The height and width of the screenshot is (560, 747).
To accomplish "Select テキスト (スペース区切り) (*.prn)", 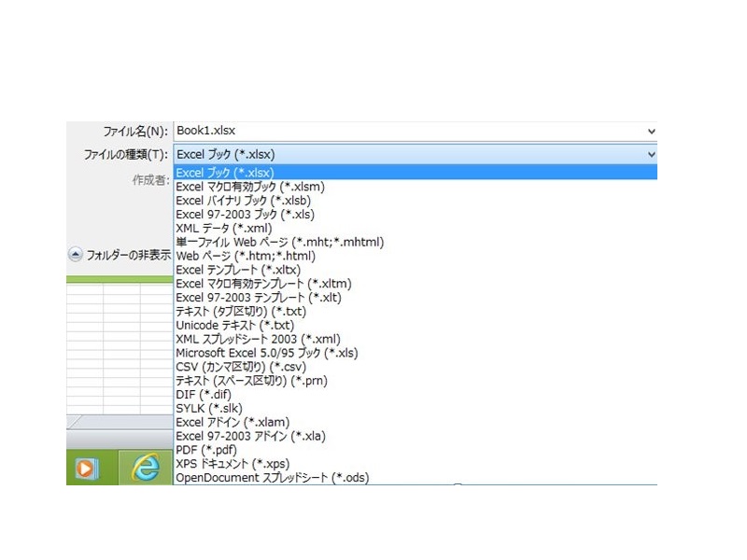I will pyautogui.click(x=251, y=381).
